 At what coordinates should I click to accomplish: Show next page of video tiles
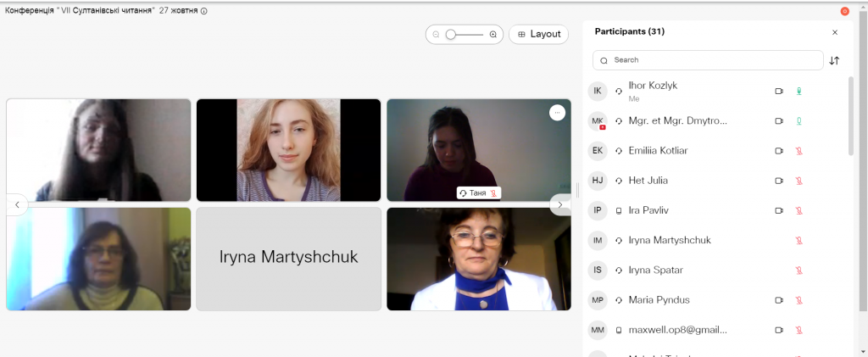pos(559,205)
